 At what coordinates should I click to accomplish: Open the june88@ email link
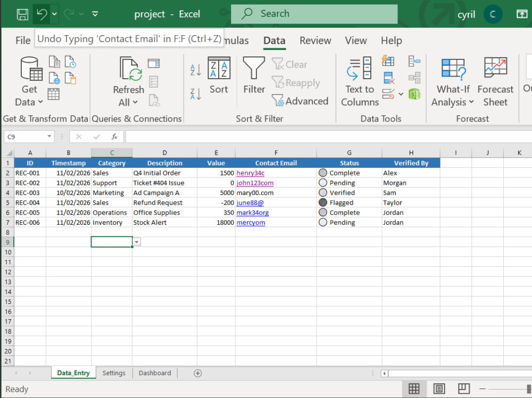(x=250, y=203)
